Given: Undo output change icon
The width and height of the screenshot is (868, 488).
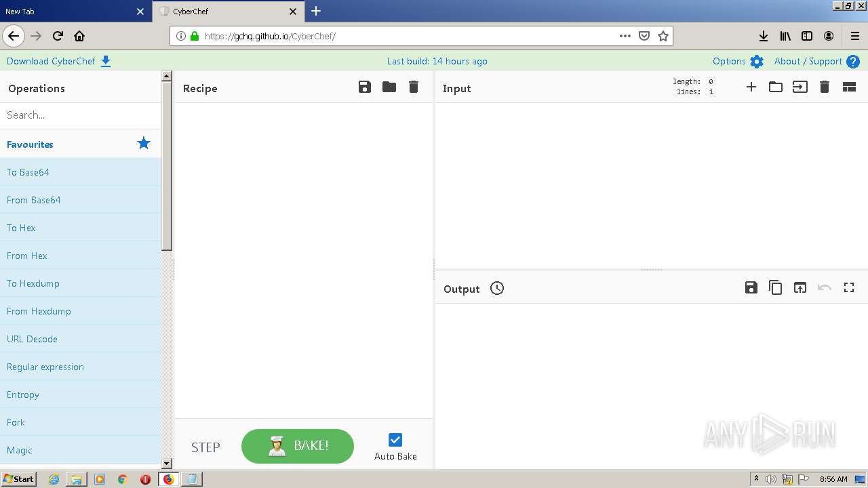Looking at the screenshot, I should pyautogui.click(x=825, y=287).
